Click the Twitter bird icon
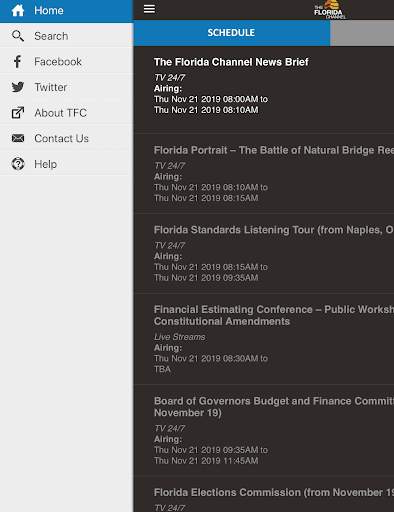394x512 pixels. pos(18,87)
